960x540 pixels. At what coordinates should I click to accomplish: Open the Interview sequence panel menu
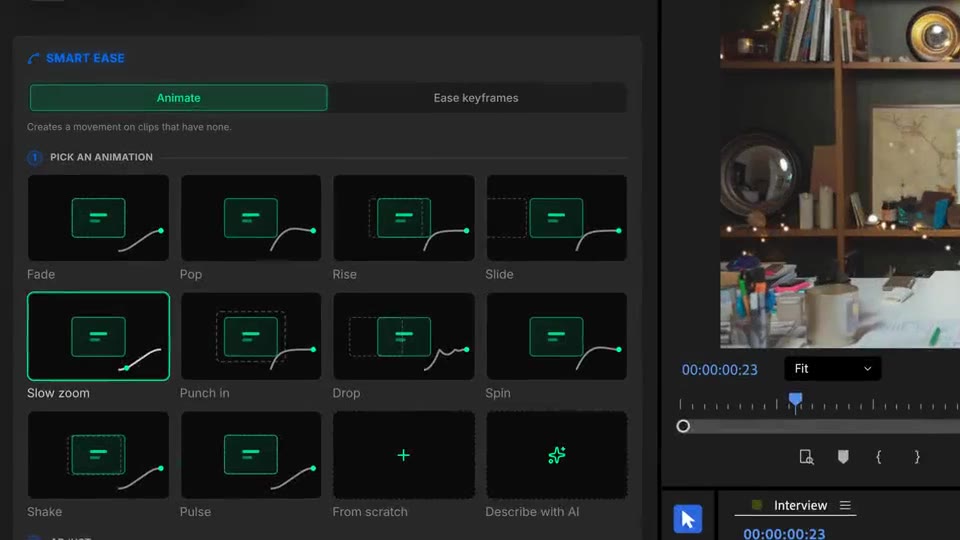tap(845, 505)
